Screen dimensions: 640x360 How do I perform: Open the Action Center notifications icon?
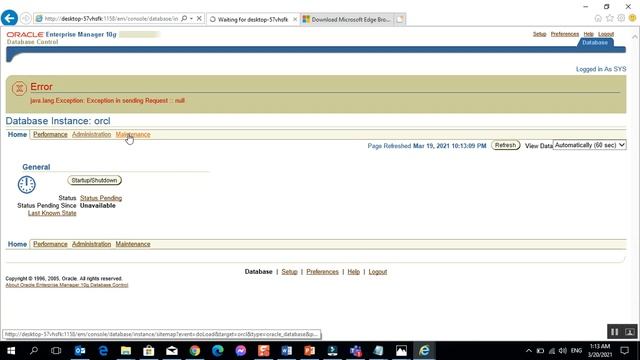[x=624, y=351]
